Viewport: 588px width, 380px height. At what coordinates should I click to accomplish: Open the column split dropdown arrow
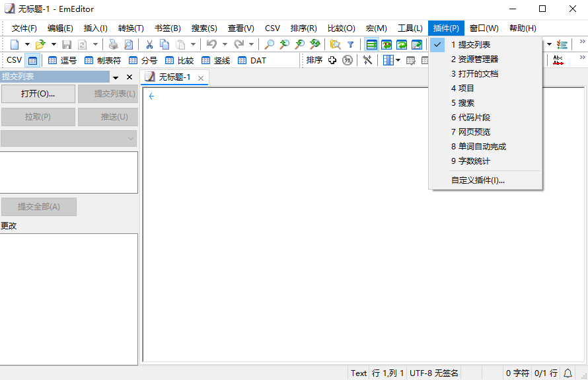[x=398, y=60]
